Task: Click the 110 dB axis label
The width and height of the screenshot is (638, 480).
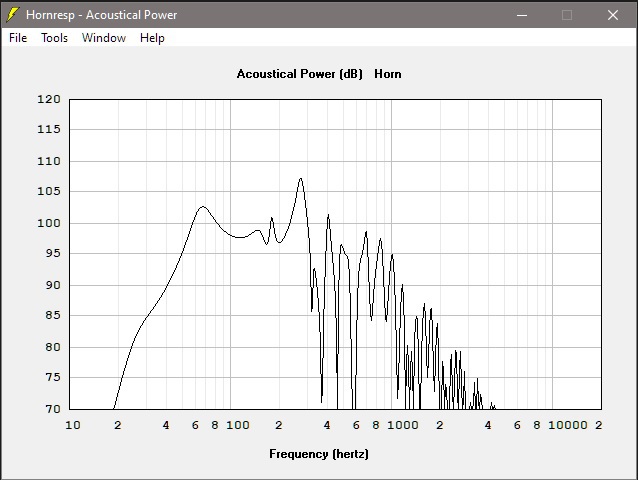Action: click(49, 161)
